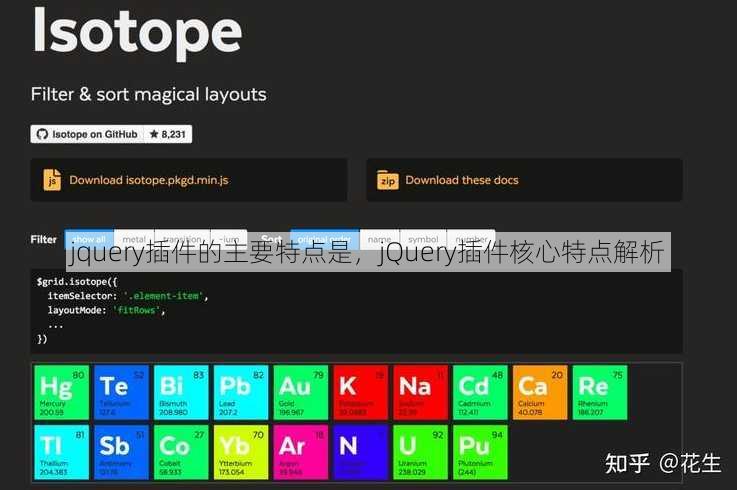This screenshot has width=737, height=490.
Task: Click the Au Gold tile
Action: (301, 392)
